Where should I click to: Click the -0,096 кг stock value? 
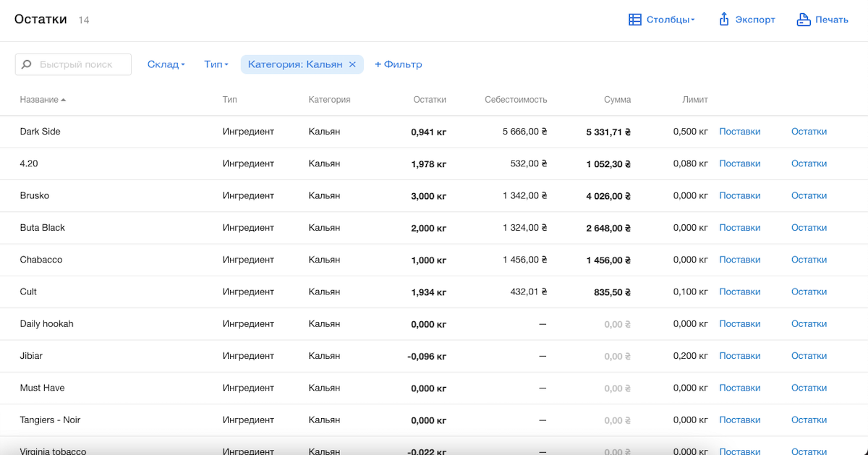[427, 357]
